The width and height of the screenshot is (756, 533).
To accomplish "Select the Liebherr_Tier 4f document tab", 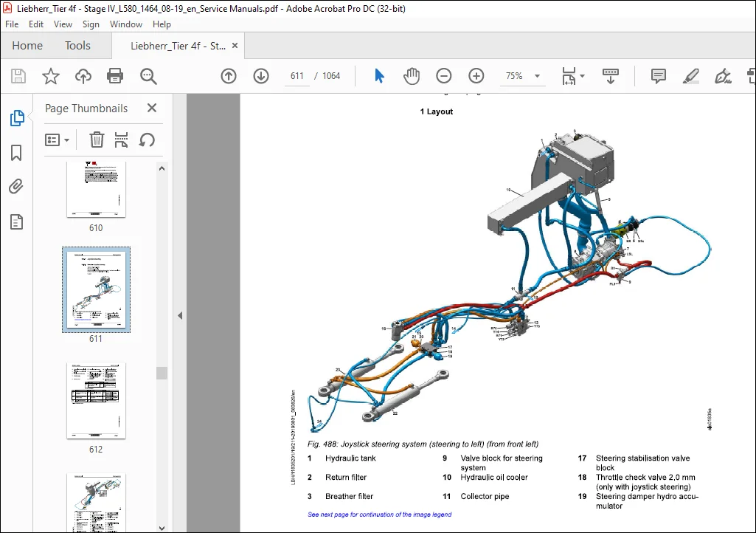I will point(178,46).
